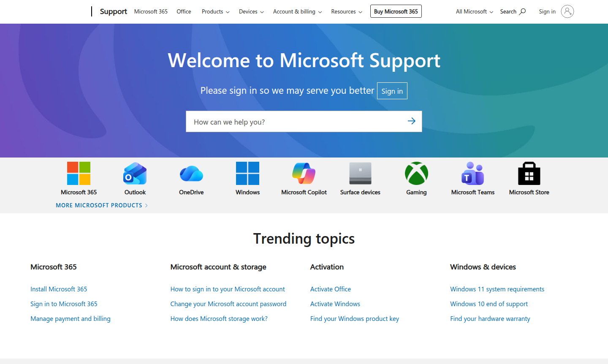Click the Xbox Gaming icon

pos(416,174)
